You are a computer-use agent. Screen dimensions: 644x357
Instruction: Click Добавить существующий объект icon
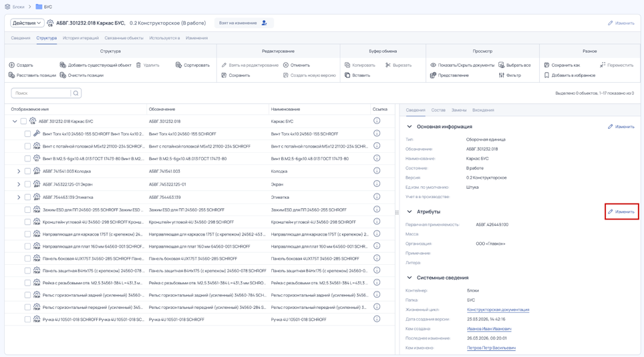[x=63, y=65]
